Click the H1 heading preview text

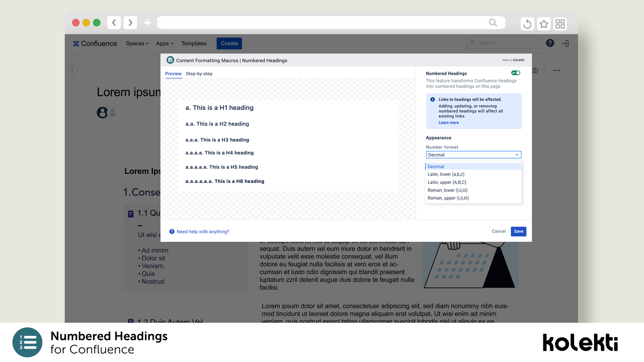[219, 108]
